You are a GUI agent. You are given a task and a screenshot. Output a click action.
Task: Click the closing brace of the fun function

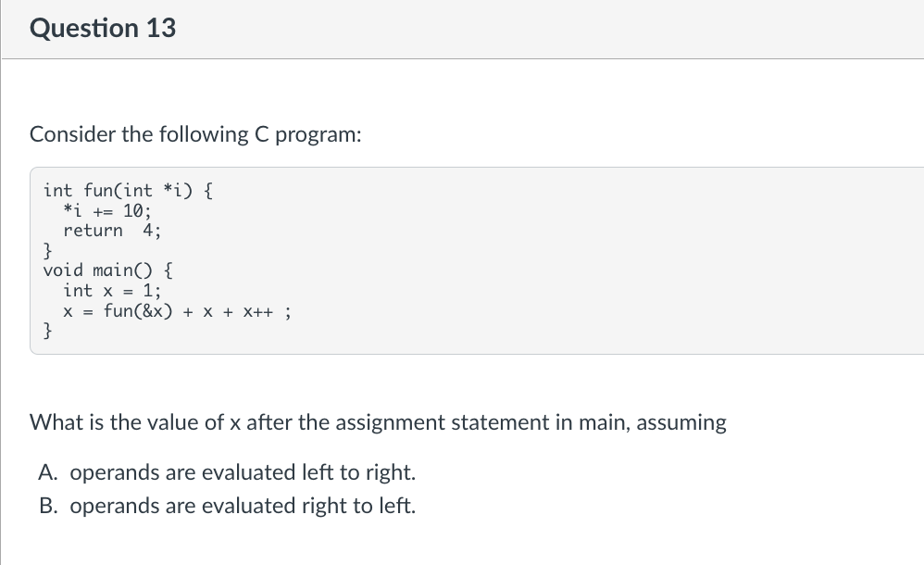click(48, 251)
